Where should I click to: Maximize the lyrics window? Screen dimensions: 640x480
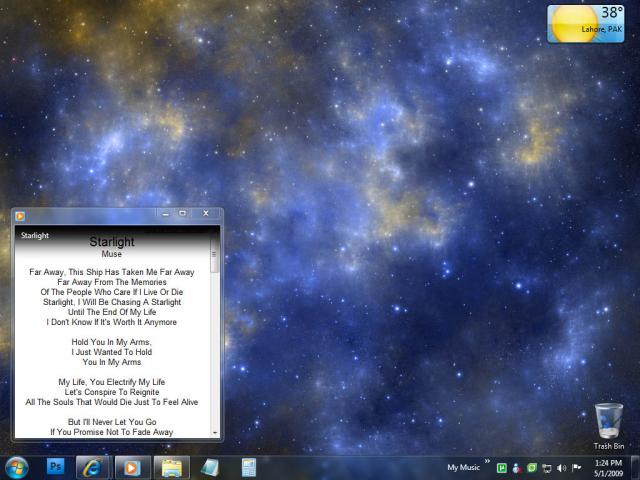click(x=183, y=213)
